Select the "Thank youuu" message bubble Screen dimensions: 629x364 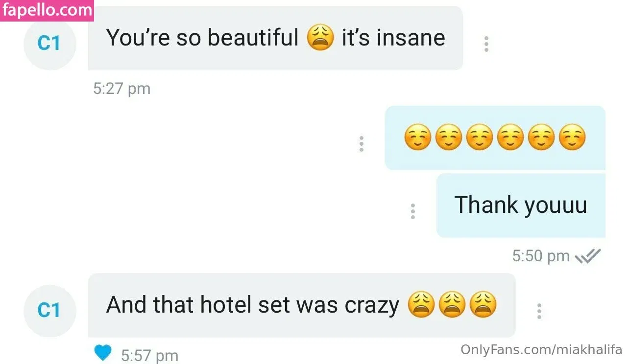tap(521, 205)
